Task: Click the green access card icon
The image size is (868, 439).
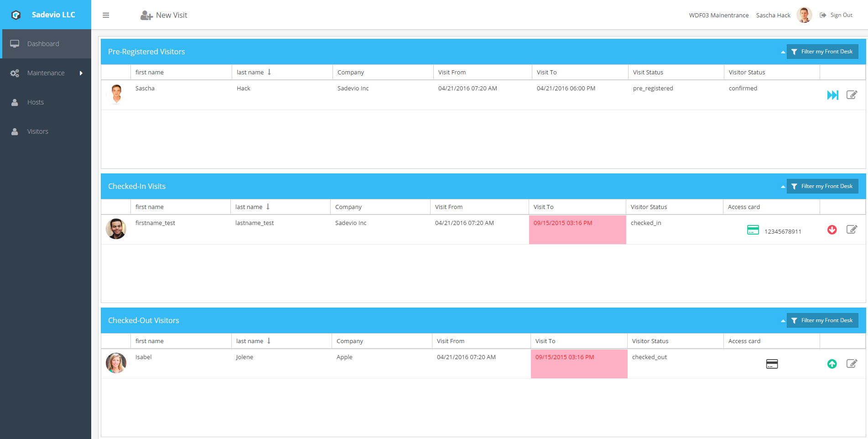Action: click(753, 230)
